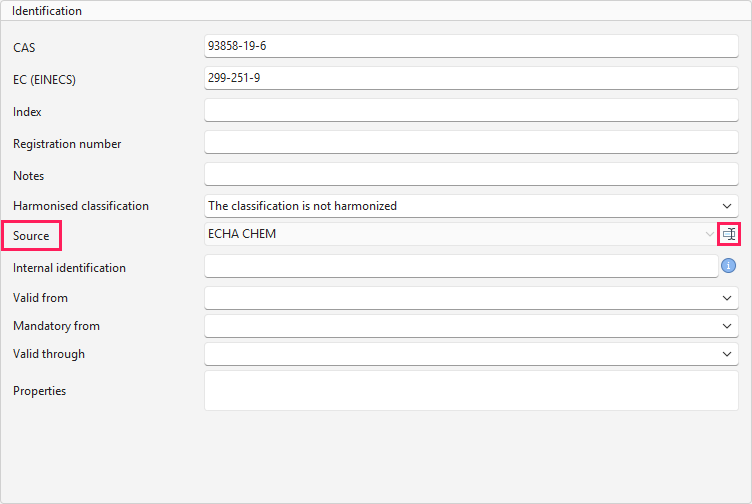This screenshot has width=752, height=504.
Task: Open the Source combo box showing ECHA CHEM
Action: (461, 234)
